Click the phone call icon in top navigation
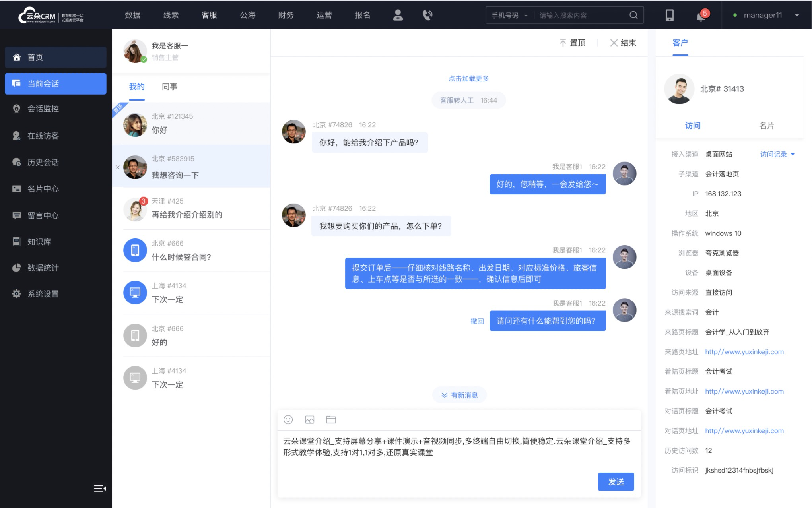 coord(427,15)
